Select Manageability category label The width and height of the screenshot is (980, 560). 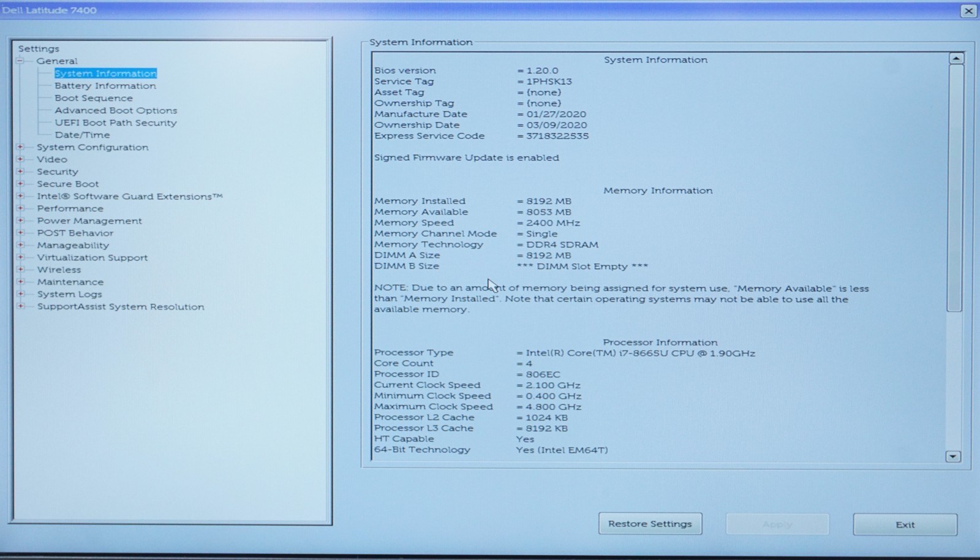click(x=73, y=245)
